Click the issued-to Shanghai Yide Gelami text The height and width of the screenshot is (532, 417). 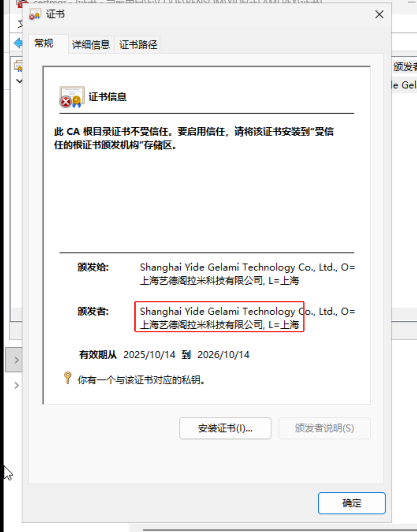coord(247,274)
